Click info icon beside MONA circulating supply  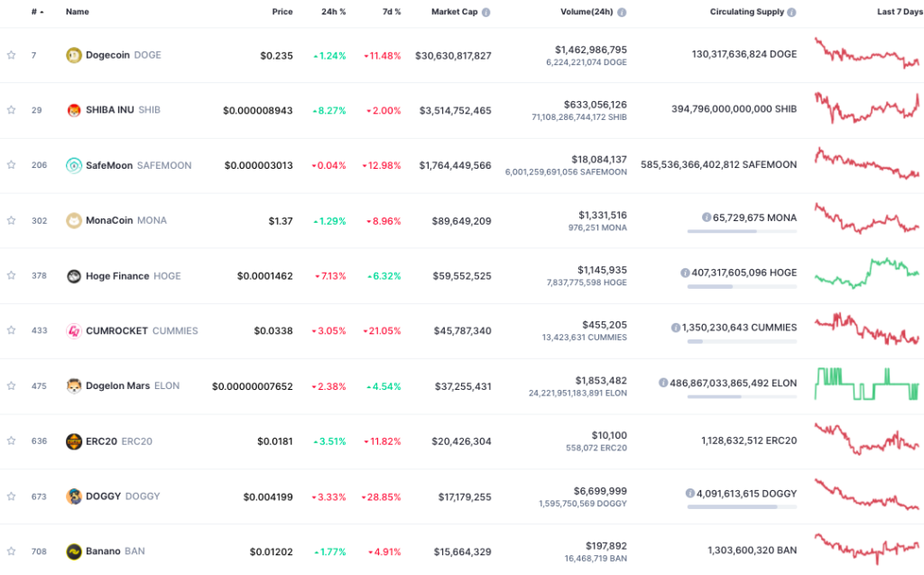(x=707, y=218)
